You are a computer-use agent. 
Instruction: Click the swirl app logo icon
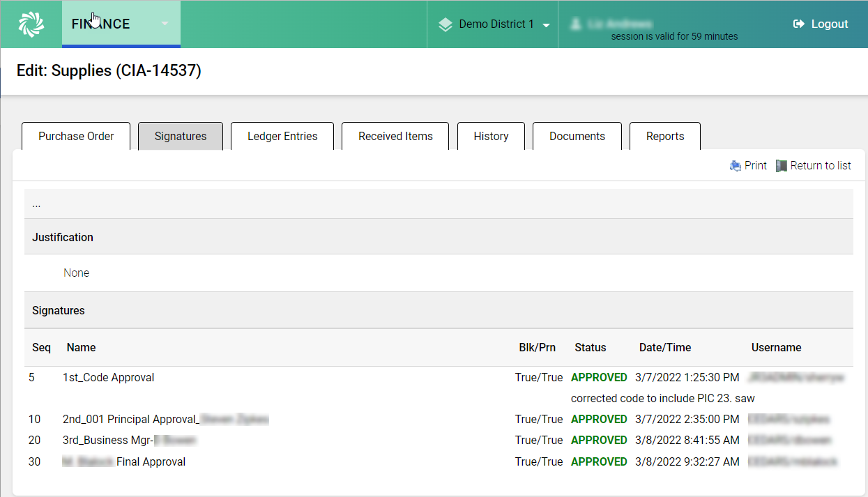coord(31,24)
